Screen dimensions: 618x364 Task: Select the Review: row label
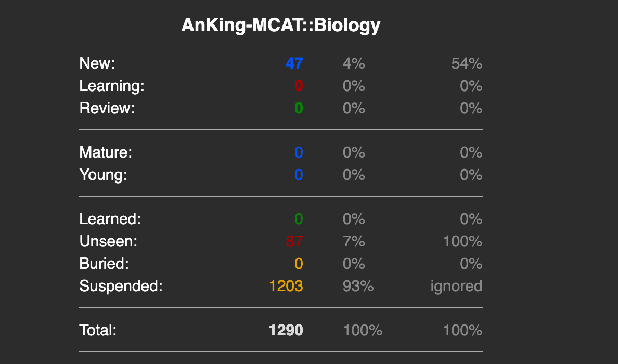pyautogui.click(x=107, y=108)
